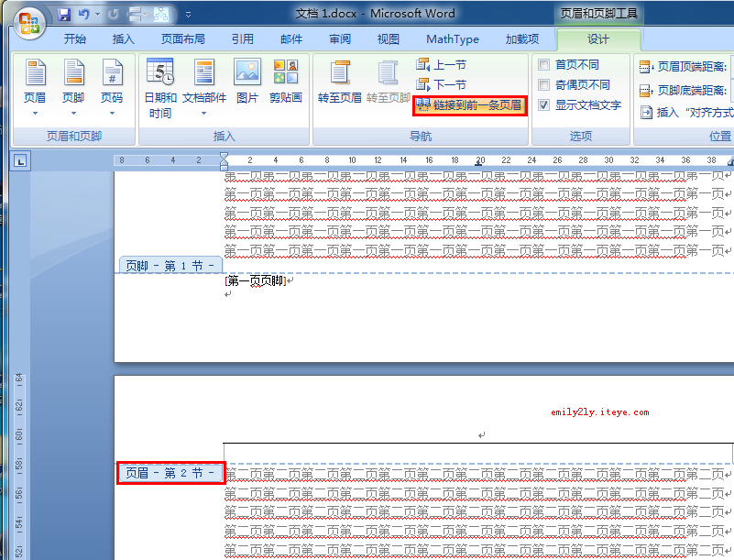
Task: Click the greyed 转至页脚 button
Action: pyautogui.click(x=388, y=82)
